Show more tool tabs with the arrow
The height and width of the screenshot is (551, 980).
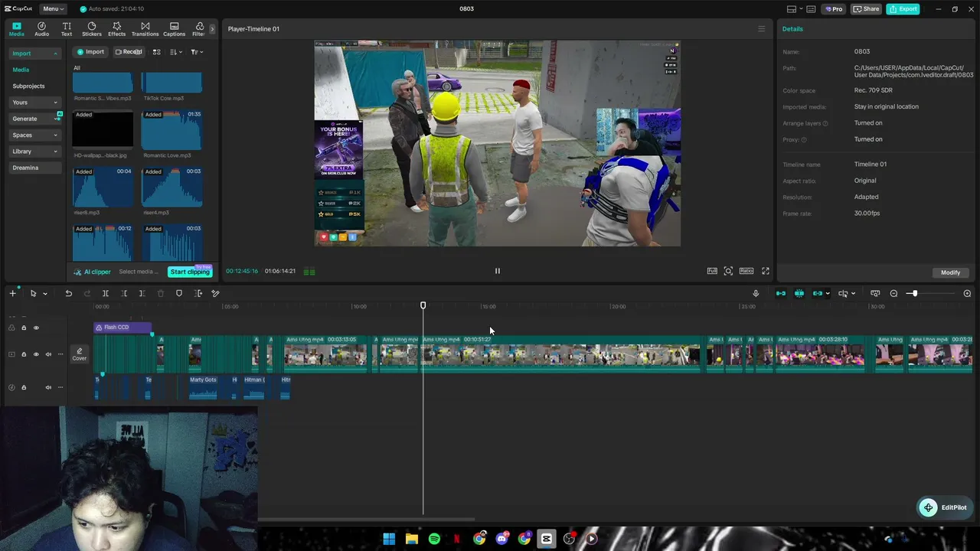212,29
